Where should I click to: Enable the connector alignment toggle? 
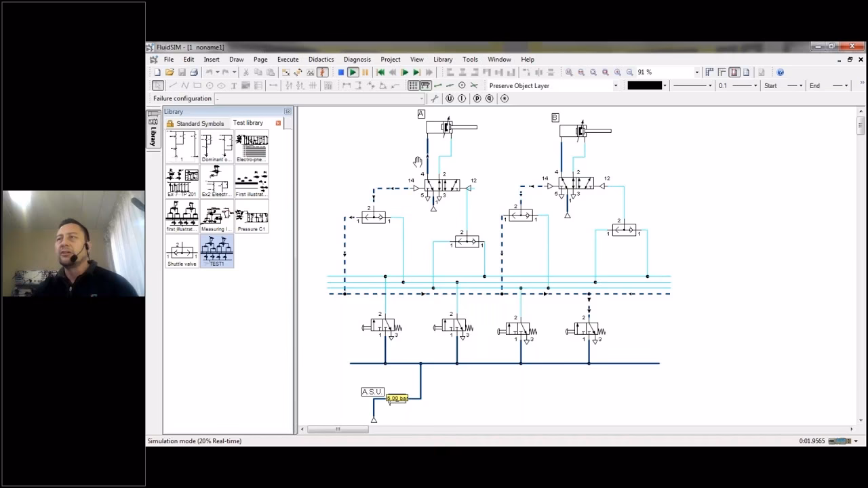pos(425,85)
